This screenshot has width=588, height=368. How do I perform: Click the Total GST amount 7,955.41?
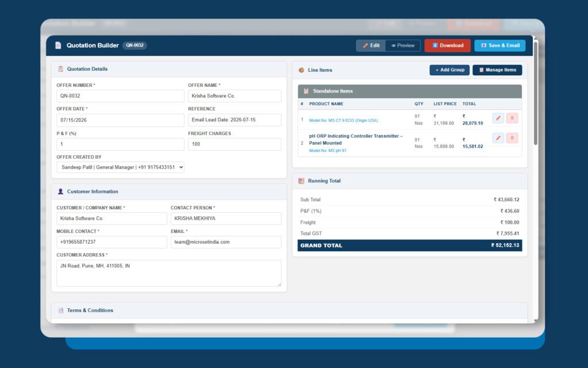pyautogui.click(x=508, y=233)
